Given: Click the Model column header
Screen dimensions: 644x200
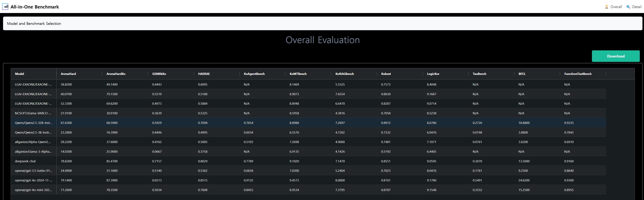Looking at the screenshot, I should [x=19, y=74].
